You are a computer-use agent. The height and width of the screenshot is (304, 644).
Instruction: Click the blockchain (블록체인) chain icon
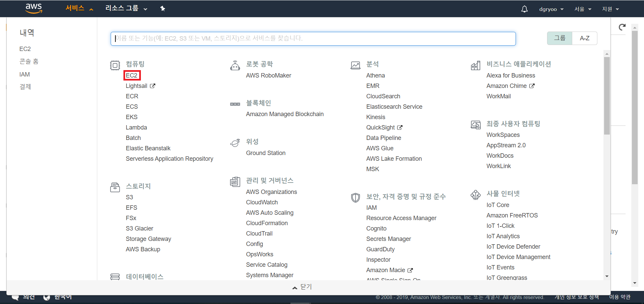(235, 104)
